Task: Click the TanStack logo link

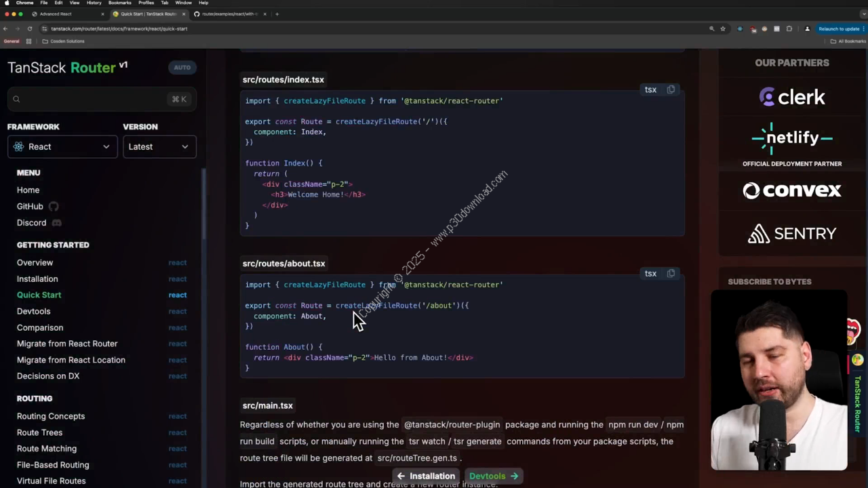Action: [x=37, y=68]
